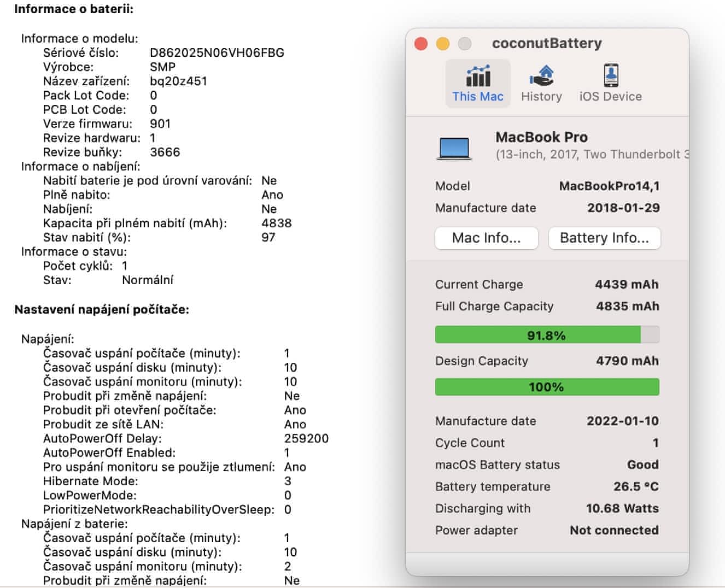Click the MacBookPro14,1 model value

(609, 186)
